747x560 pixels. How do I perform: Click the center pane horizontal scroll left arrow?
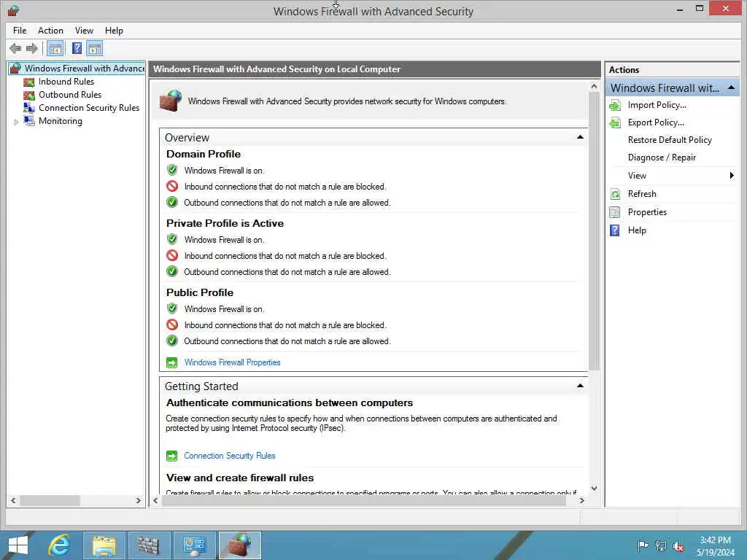tap(155, 500)
